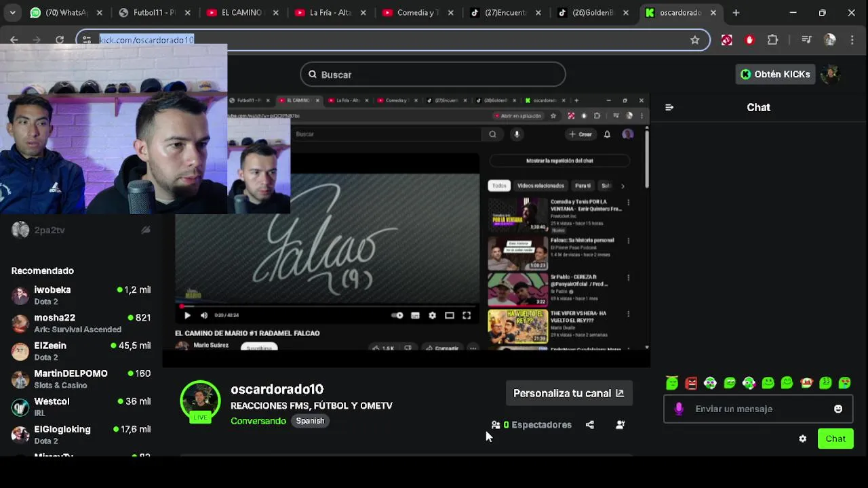Click fullscreen in streamed YouTube player
The height and width of the screenshot is (488, 868).
point(467,315)
